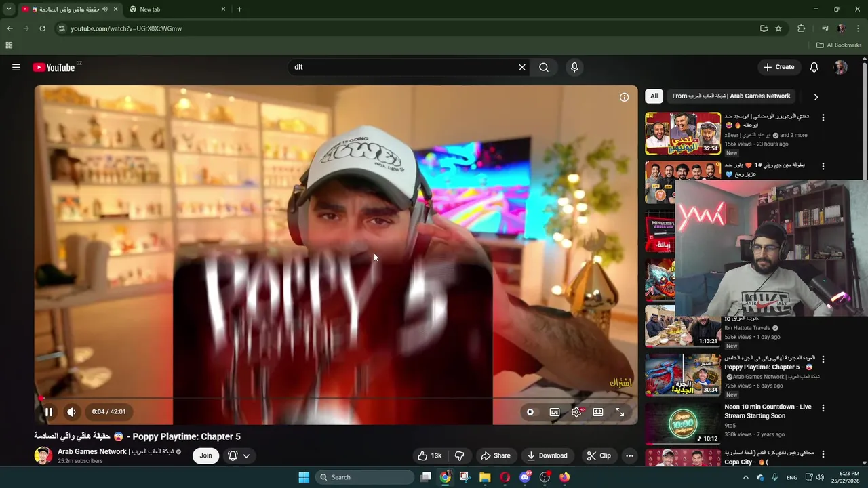Open the YouTube guide hamburger menu
868x488 pixels.
16,67
